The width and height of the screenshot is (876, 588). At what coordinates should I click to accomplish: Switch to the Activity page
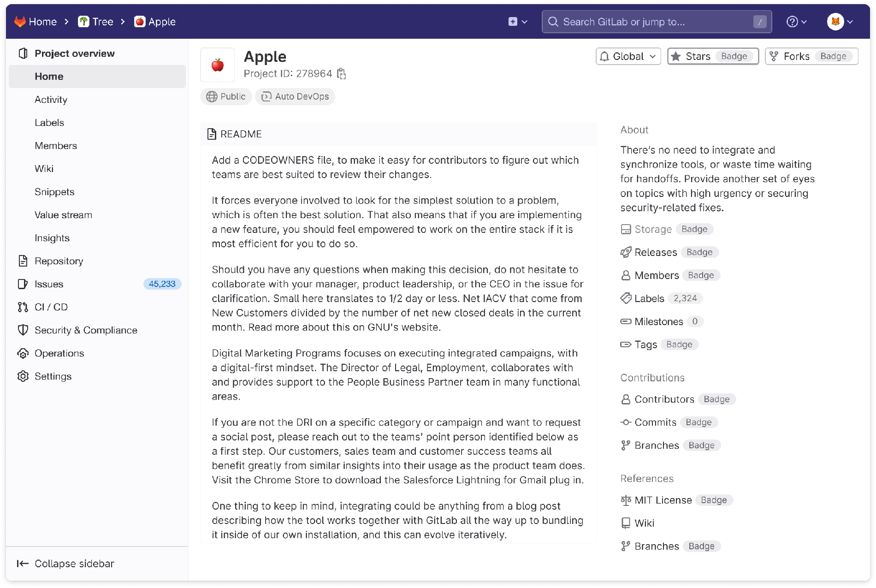pyautogui.click(x=51, y=100)
